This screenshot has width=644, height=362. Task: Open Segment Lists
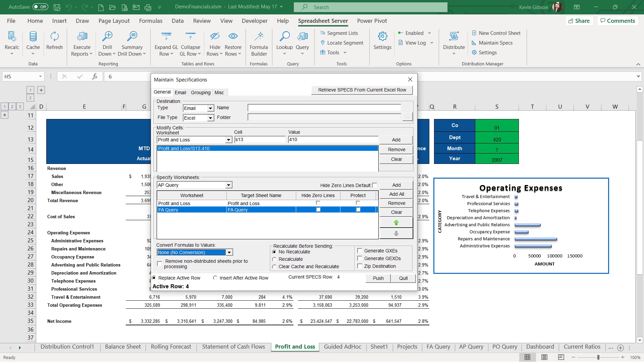pyautogui.click(x=339, y=33)
